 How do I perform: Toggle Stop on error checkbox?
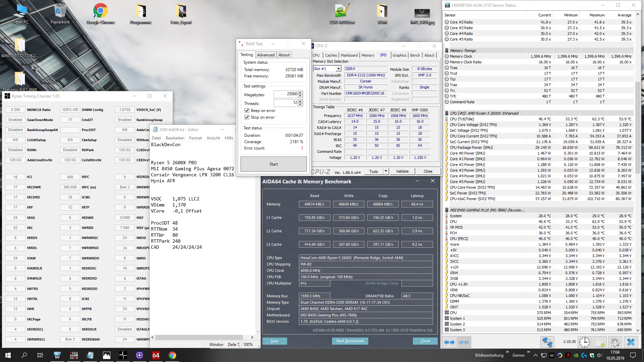[x=247, y=117]
